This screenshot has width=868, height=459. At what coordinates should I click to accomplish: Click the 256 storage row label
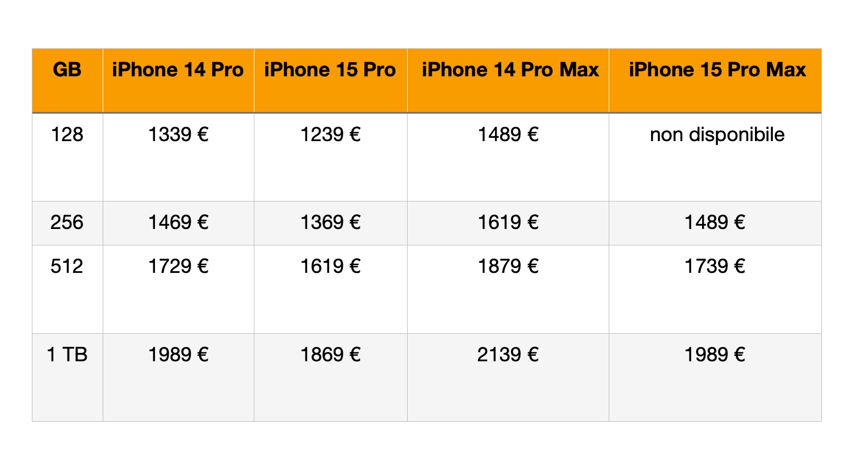(67, 222)
